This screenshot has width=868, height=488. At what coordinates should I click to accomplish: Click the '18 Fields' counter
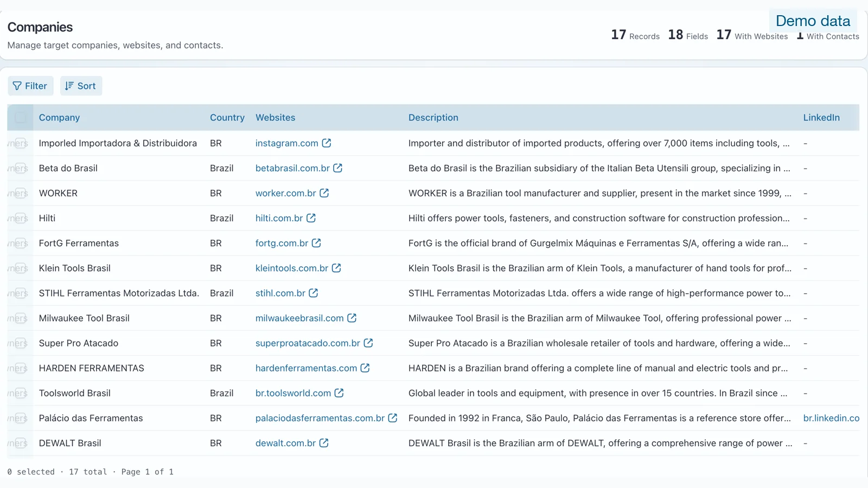(x=688, y=35)
